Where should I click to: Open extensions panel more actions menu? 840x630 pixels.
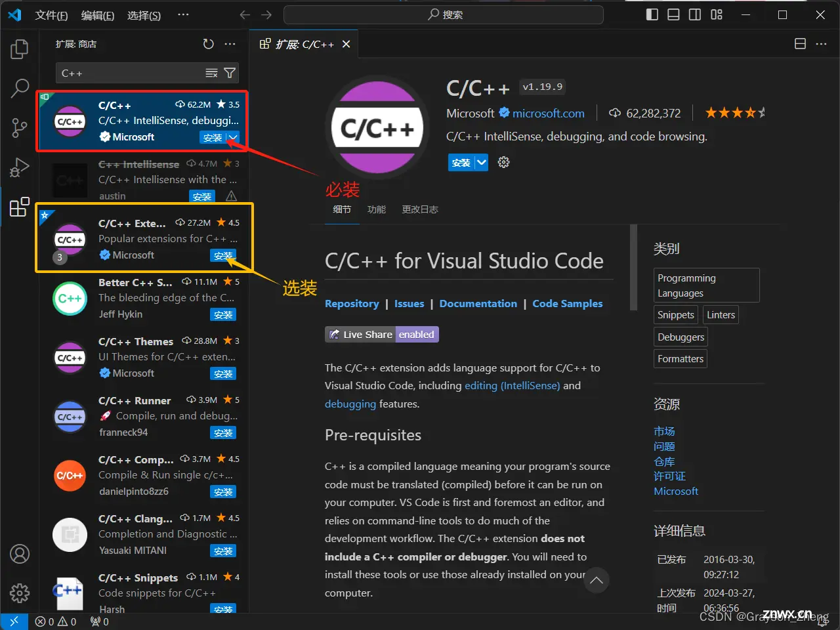point(230,44)
